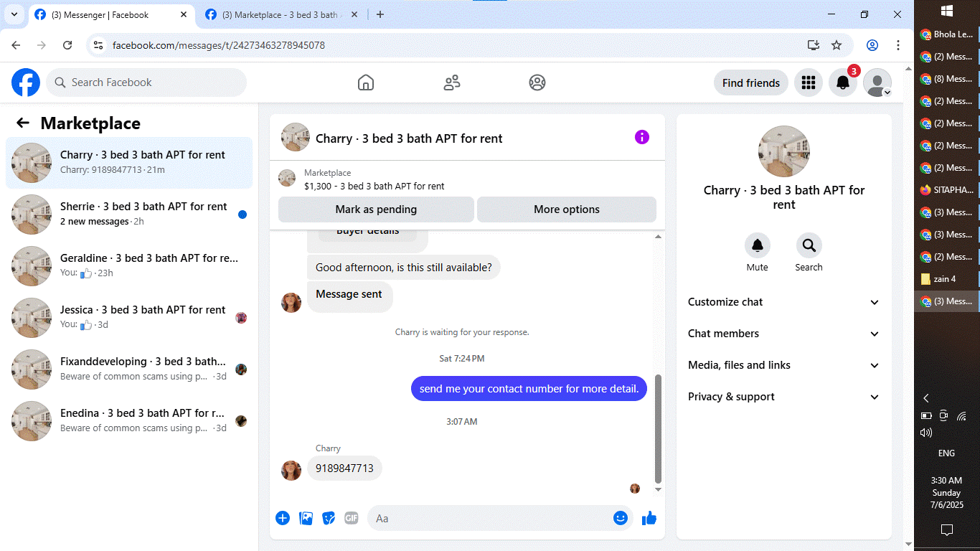Open the zain 4 folder taskbar item
The width and height of the screenshot is (980, 551).
coord(947,279)
